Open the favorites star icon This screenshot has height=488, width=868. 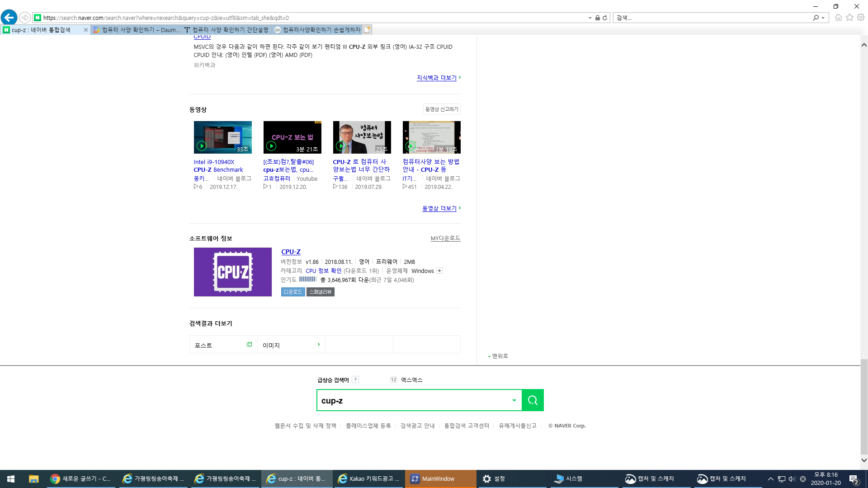click(x=849, y=18)
